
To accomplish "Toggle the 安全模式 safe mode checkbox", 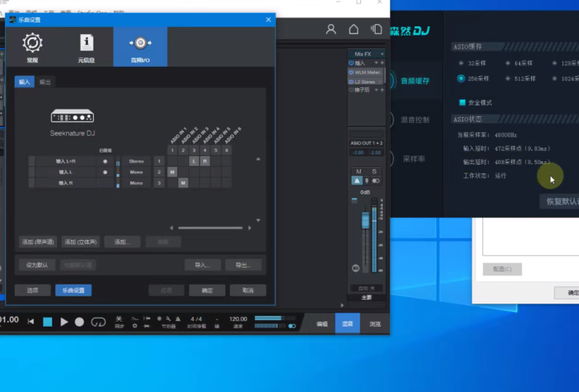I will point(462,102).
